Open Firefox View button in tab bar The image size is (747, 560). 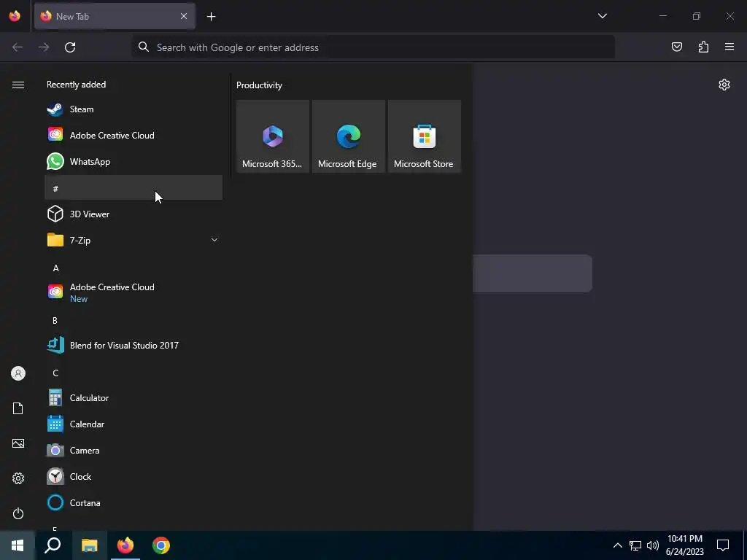15,16
